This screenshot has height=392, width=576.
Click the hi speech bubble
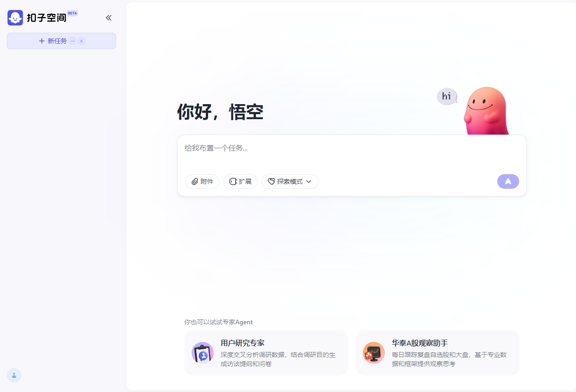point(447,96)
